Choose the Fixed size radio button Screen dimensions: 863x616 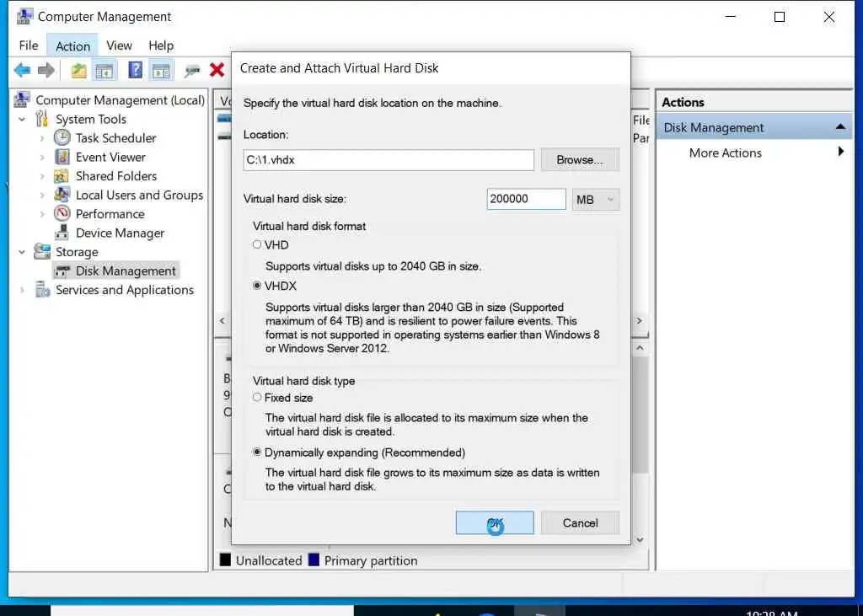coord(257,398)
